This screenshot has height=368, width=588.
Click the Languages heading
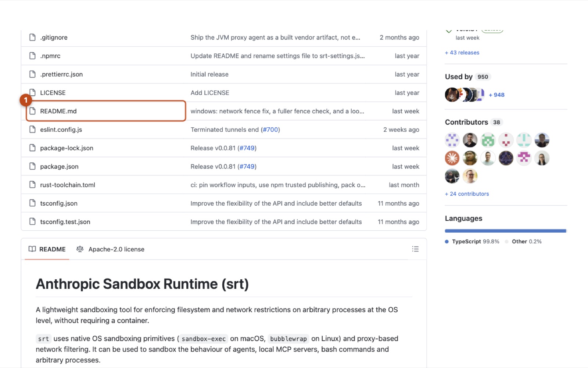pyautogui.click(x=463, y=218)
